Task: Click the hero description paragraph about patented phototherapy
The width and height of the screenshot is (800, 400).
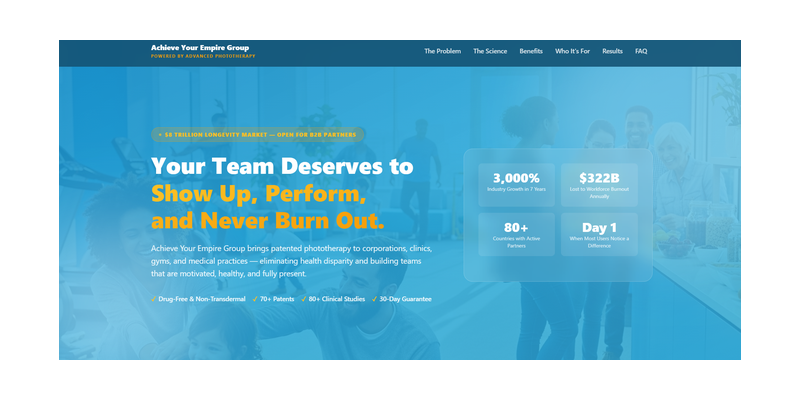Action: coord(292,261)
